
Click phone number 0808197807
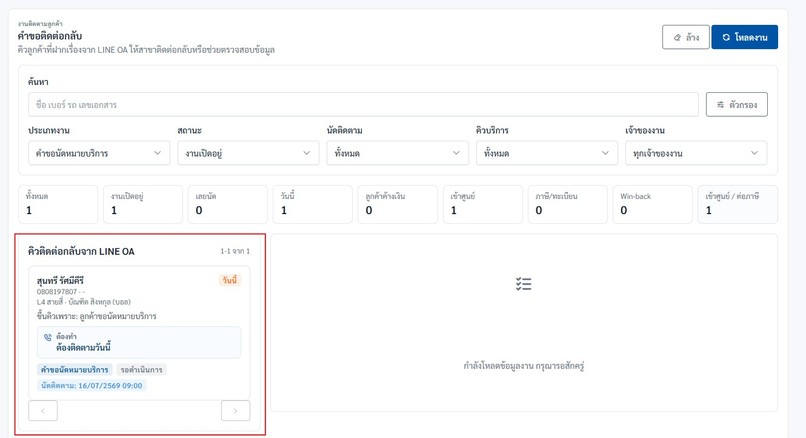point(57,291)
